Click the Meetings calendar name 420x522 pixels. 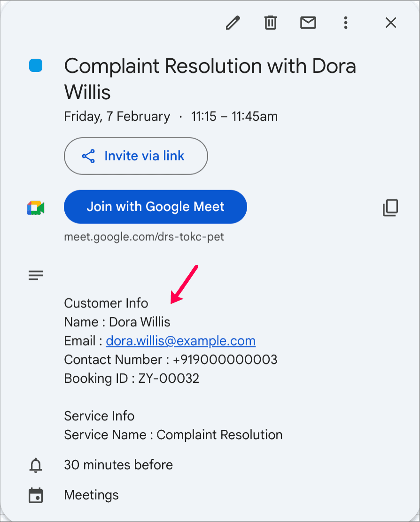coord(92,495)
